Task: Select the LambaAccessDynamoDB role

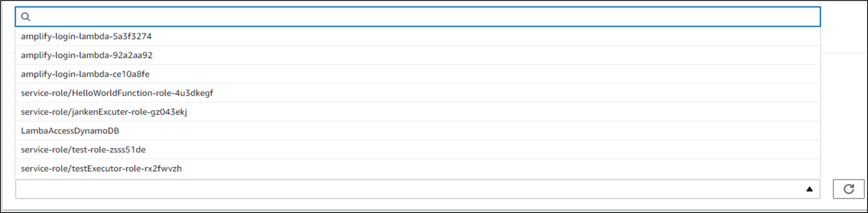Action: [70, 131]
